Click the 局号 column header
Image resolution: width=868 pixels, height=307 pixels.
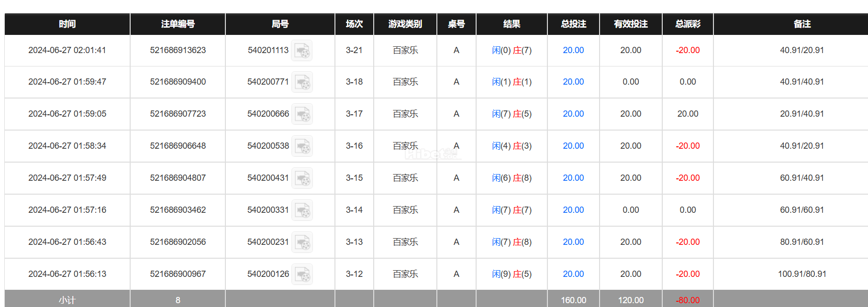pyautogui.click(x=280, y=24)
